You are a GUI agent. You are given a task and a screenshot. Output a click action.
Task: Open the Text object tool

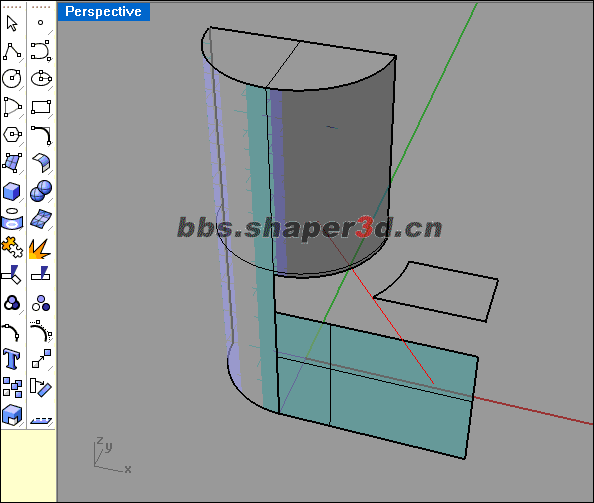point(11,359)
